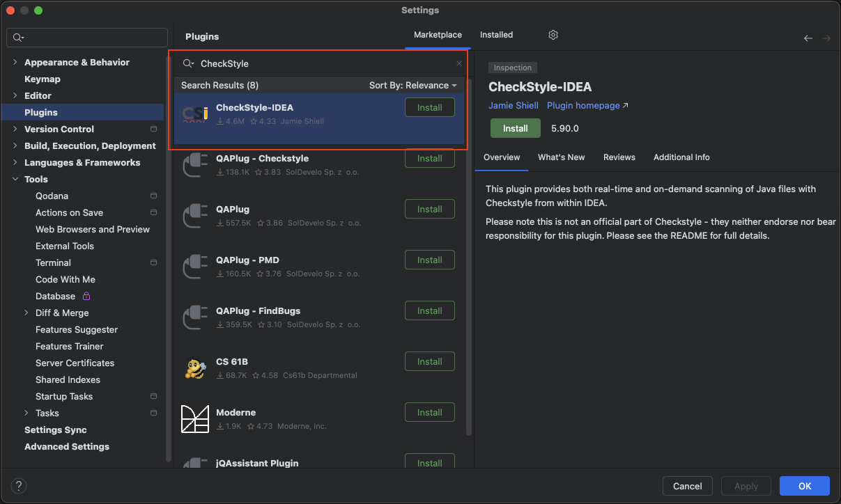
Task: Focus the settings search field
Action: [87, 38]
